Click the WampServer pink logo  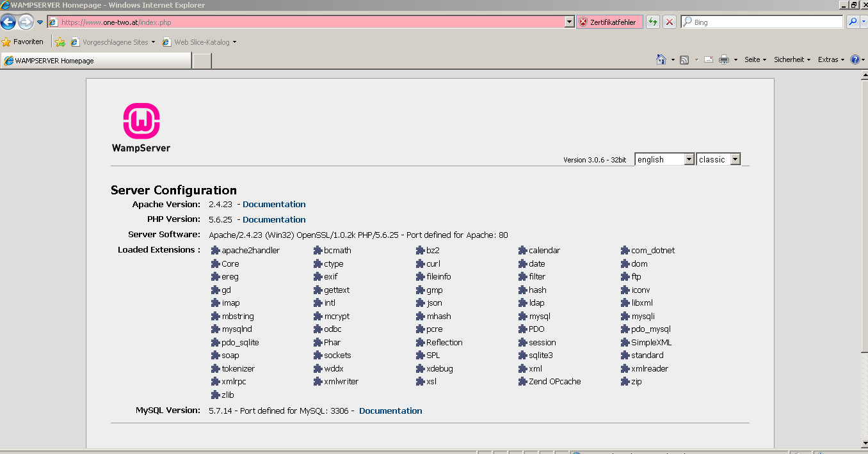pos(141,121)
